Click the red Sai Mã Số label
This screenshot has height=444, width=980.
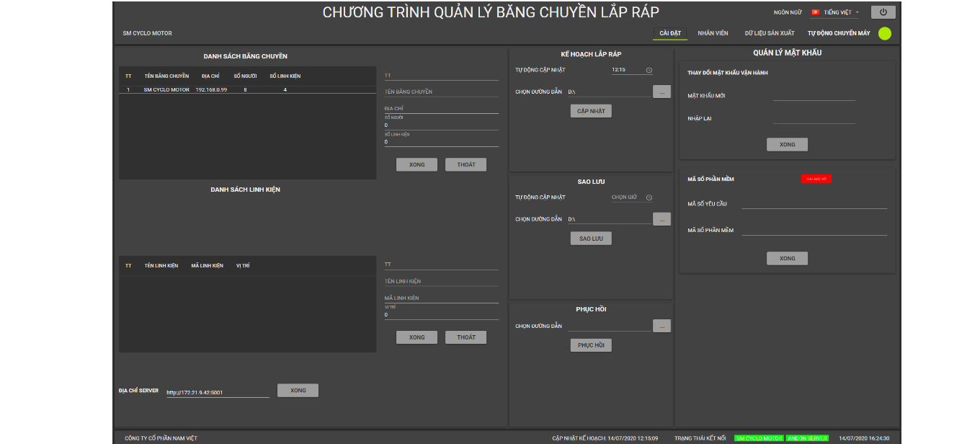point(816,179)
